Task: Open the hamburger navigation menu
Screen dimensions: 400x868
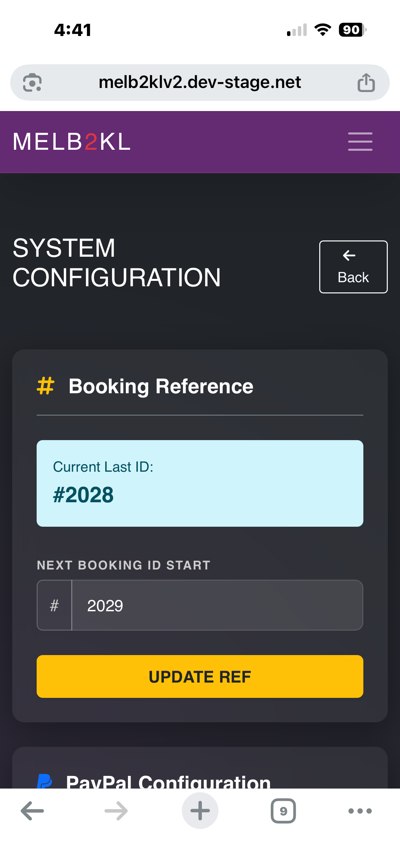Action: pyautogui.click(x=360, y=142)
